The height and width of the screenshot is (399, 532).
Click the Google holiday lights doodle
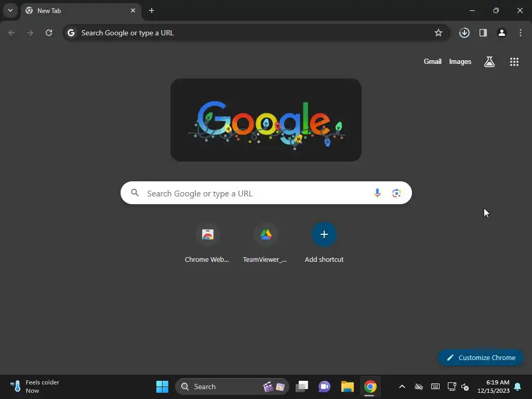266,120
